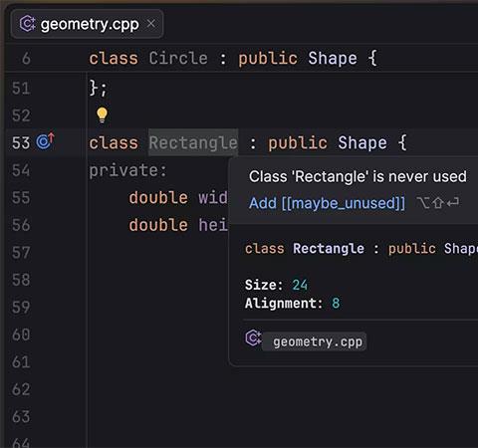This screenshot has width=478, height=448.
Task: Click the Alignment value 8 in popup
Action: (336, 303)
